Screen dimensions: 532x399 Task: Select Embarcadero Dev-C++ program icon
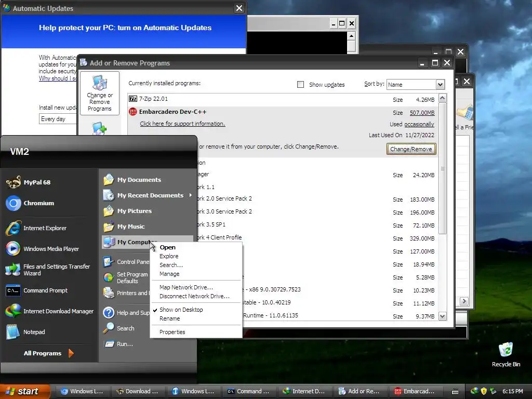tap(132, 112)
